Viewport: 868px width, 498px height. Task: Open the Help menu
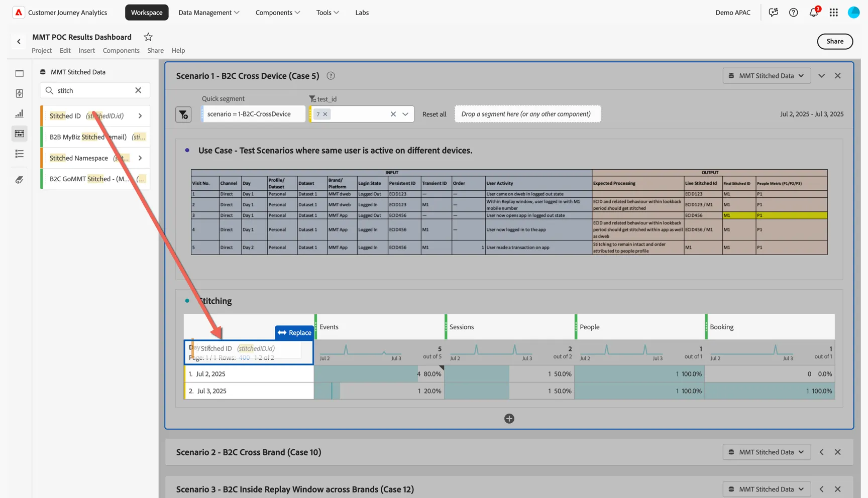[178, 50]
